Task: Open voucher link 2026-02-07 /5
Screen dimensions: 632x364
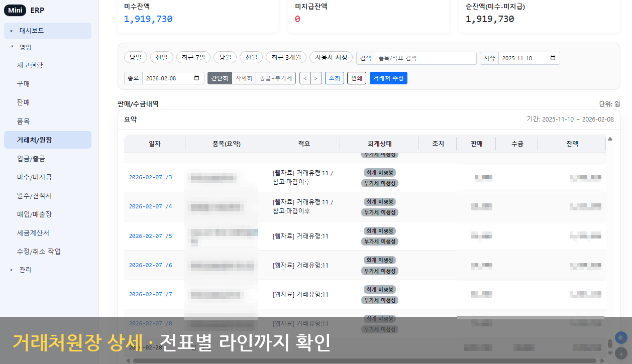Action: point(151,236)
